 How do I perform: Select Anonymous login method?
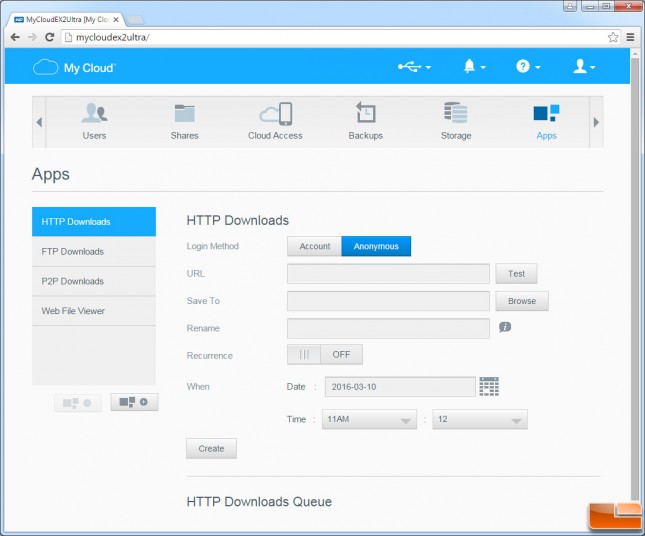[376, 246]
